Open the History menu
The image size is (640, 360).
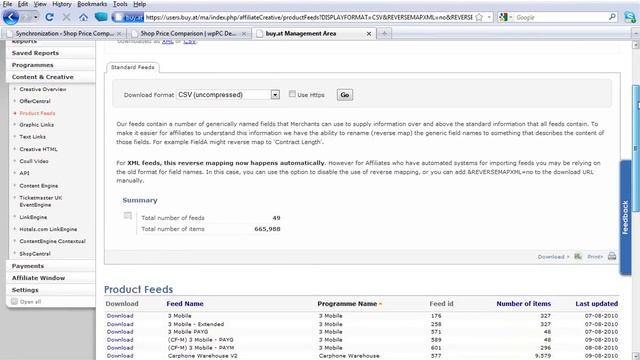[x=62, y=4]
